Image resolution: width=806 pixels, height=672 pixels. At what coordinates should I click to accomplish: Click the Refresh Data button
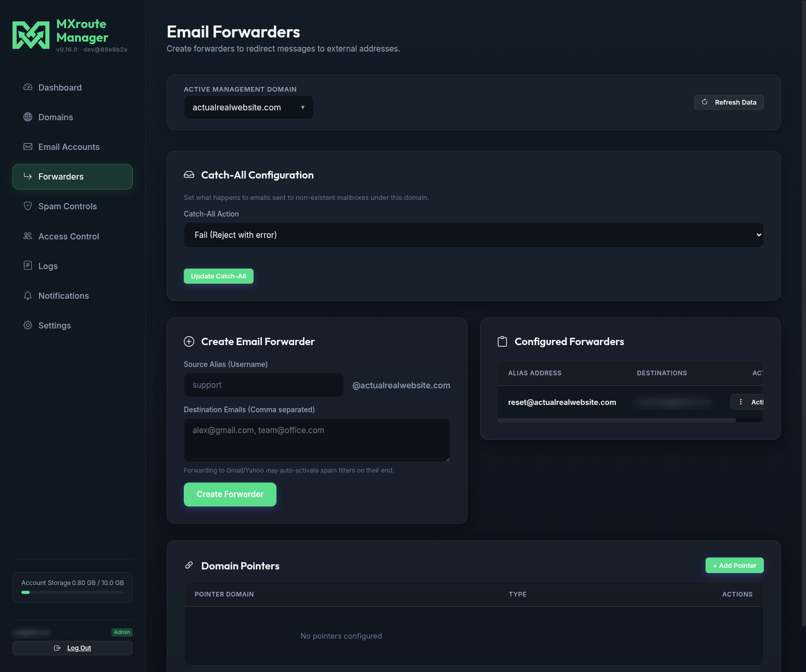click(729, 102)
